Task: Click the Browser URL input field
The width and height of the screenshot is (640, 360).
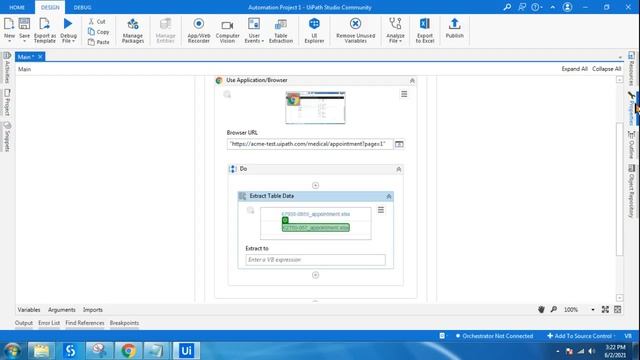Action: (310, 144)
